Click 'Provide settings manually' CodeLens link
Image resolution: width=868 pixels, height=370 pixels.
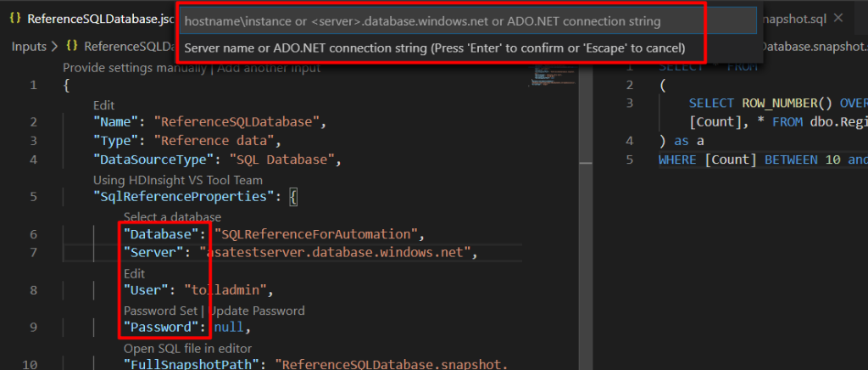136,68
